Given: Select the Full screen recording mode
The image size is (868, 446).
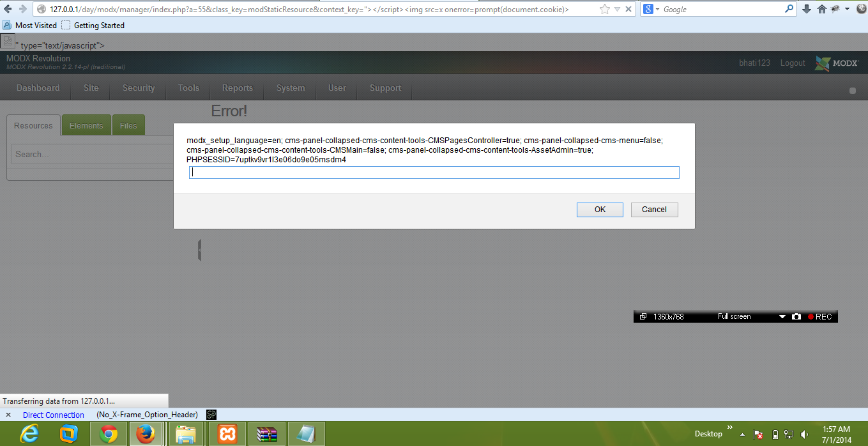Looking at the screenshot, I should tap(735, 316).
